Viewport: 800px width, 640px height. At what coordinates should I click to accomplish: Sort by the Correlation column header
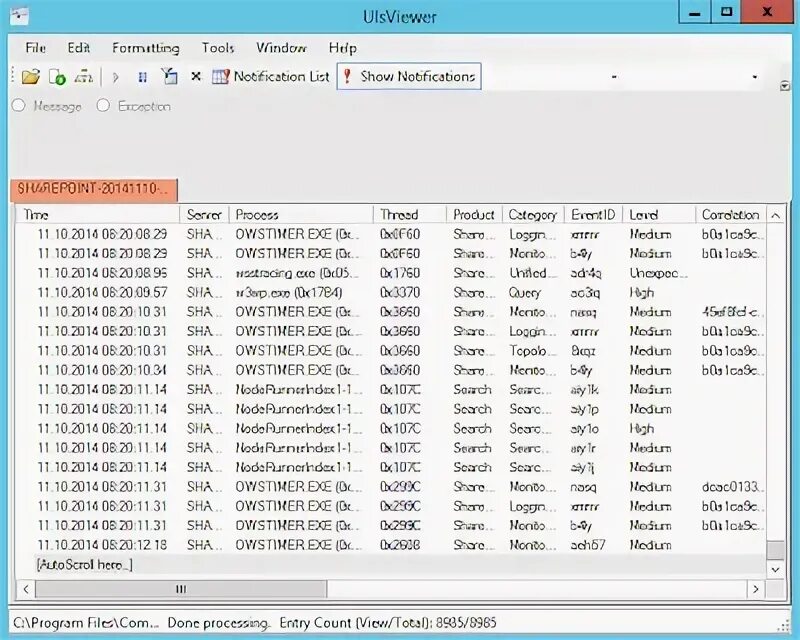(731, 214)
